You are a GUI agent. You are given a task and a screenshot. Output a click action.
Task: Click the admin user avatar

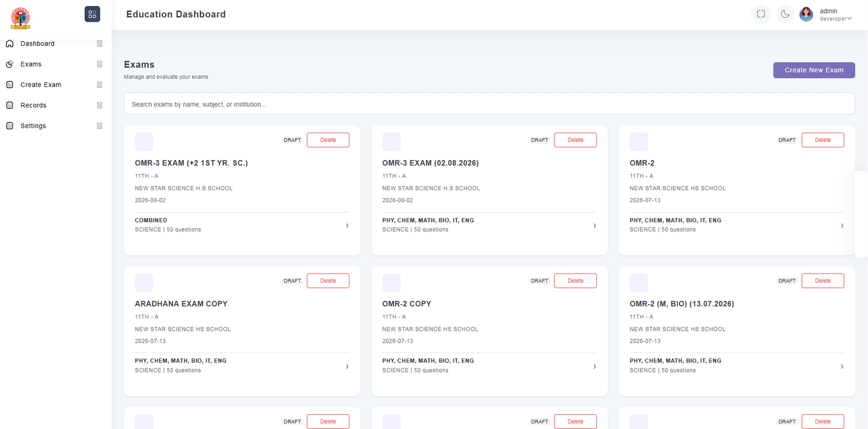(x=807, y=14)
